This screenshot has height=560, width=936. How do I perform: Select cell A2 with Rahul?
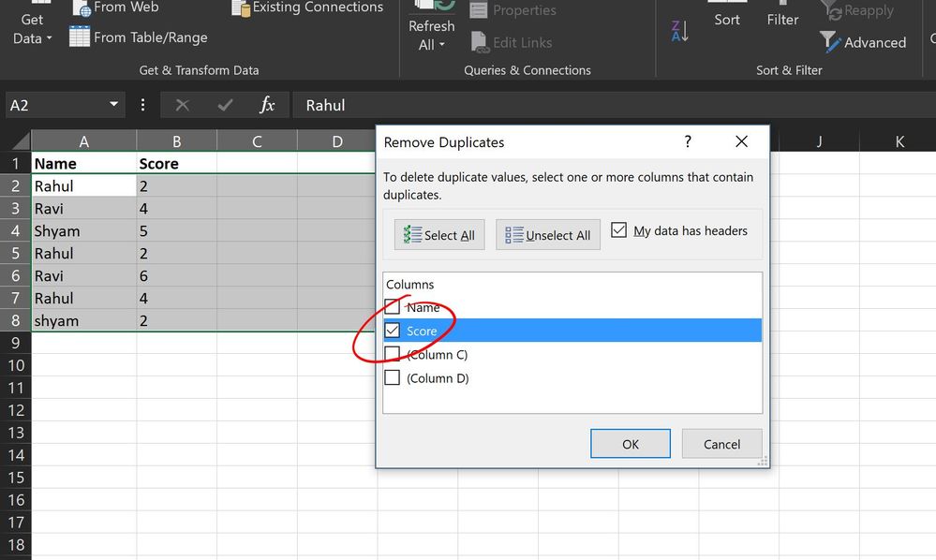(83, 186)
